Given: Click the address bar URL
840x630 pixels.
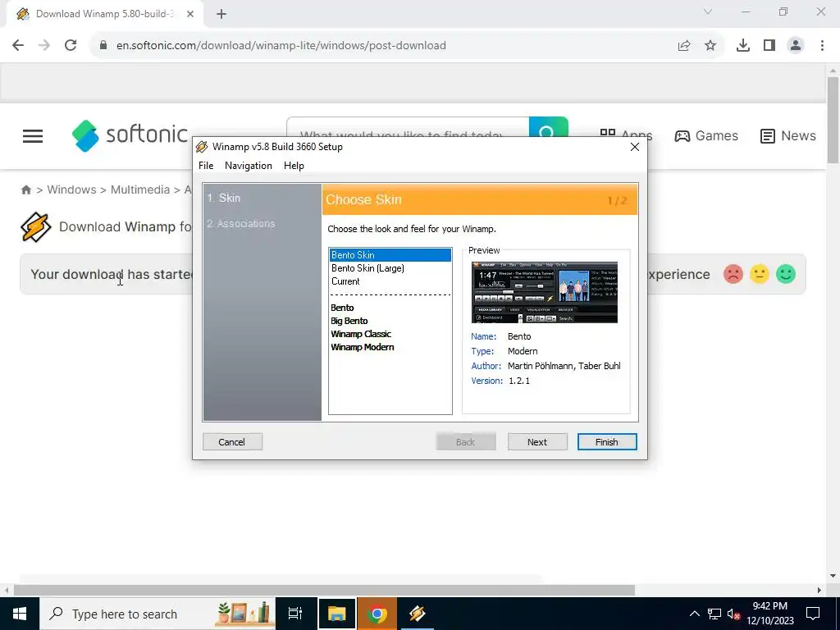Looking at the screenshot, I should pos(281,46).
